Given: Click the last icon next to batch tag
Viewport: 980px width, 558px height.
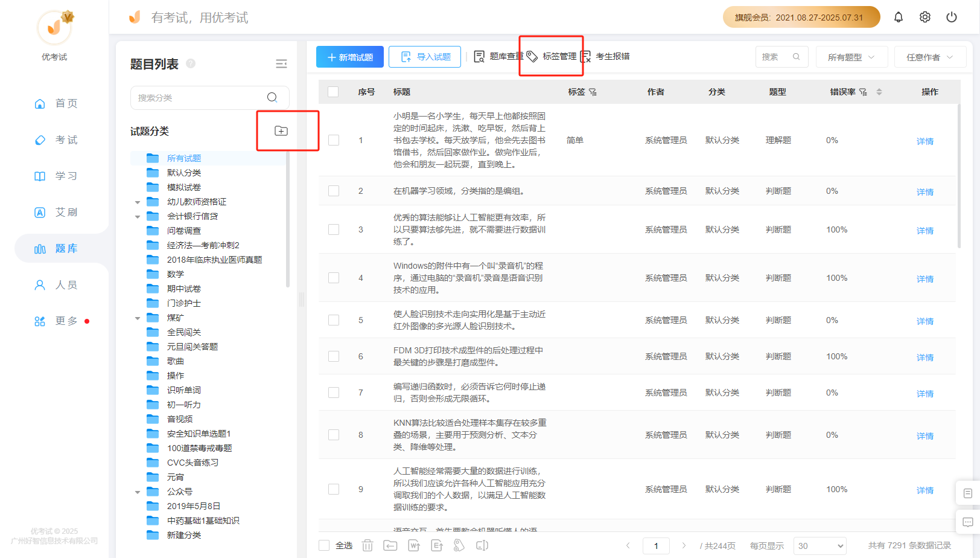Looking at the screenshot, I should pos(482,545).
